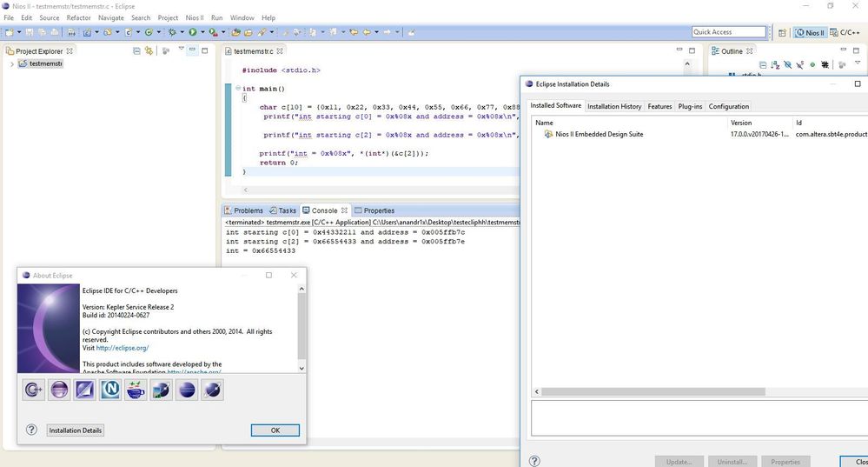This screenshot has height=467, width=868.
Task: Click the Open Perspective icon
Action: coord(784,32)
